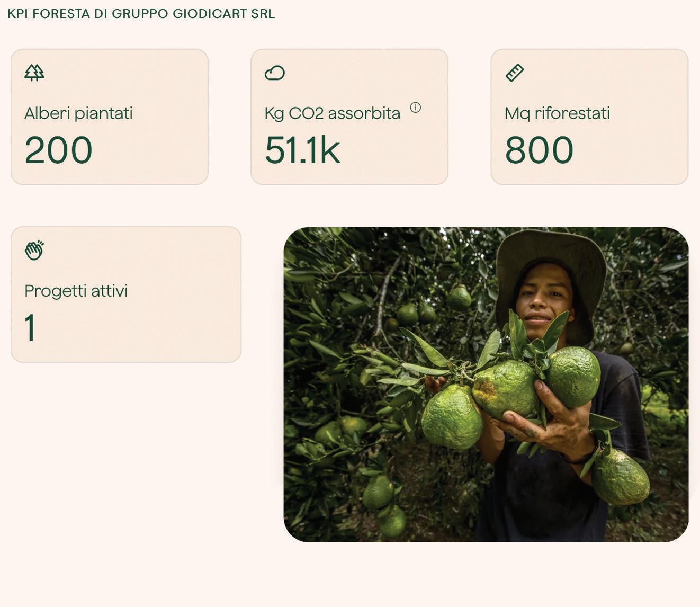Click the clapping hands icon above Progetti attivi
This screenshot has height=607, width=700.
pyautogui.click(x=34, y=250)
